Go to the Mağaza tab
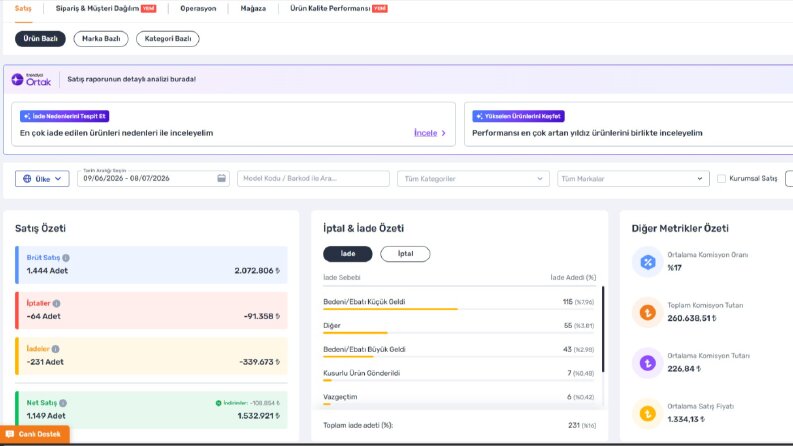The height and width of the screenshot is (446, 793). [x=253, y=9]
